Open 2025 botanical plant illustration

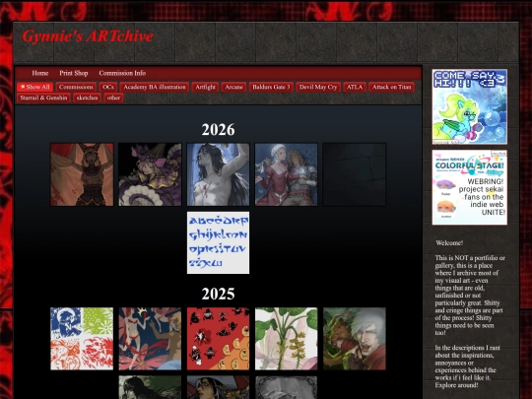[x=287, y=339]
